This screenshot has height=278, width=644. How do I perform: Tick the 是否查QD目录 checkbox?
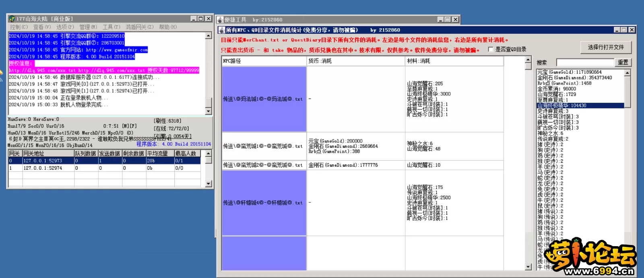pos(491,50)
